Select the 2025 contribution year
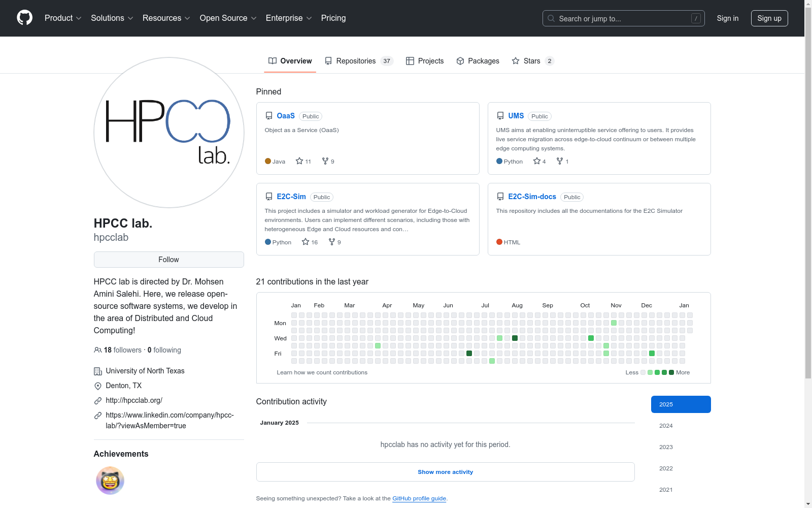Screen dimensions: 812x508 tap(681, 404)
